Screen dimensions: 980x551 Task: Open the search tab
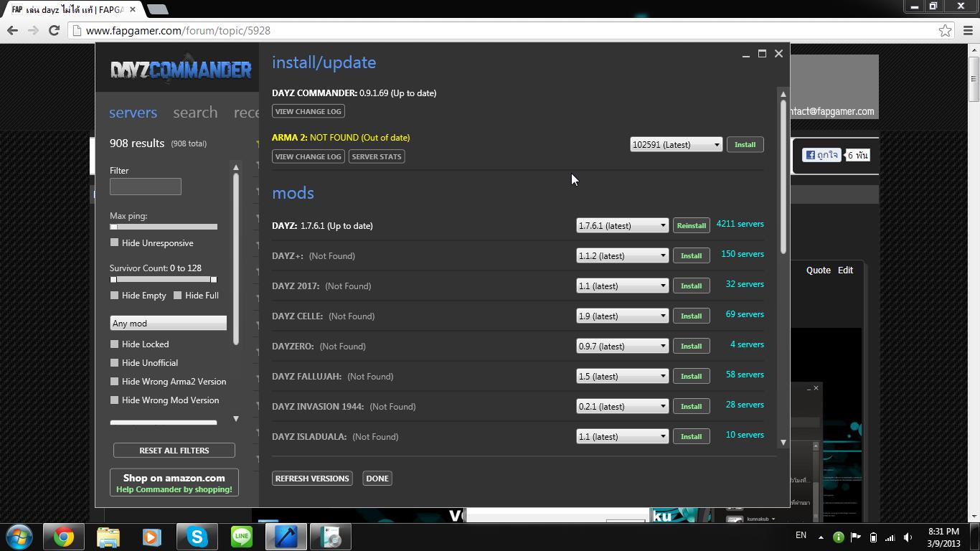tap(195, 113)
